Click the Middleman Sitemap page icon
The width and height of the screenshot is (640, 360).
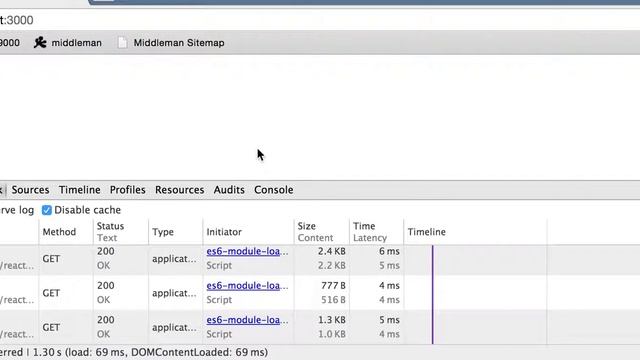click(x=122, y=42)
